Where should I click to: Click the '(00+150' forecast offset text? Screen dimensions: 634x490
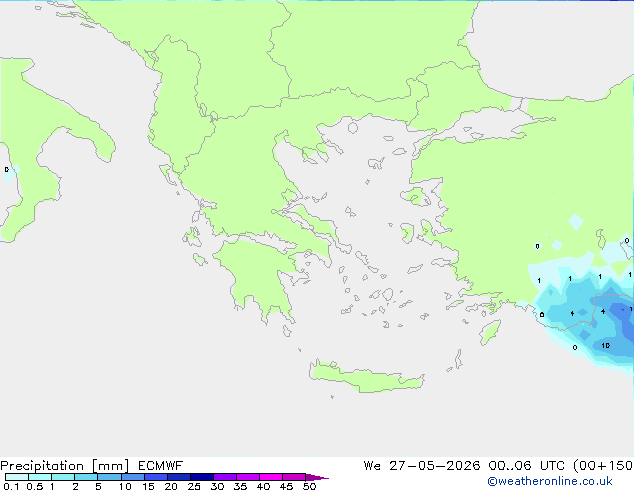point(603,466)
